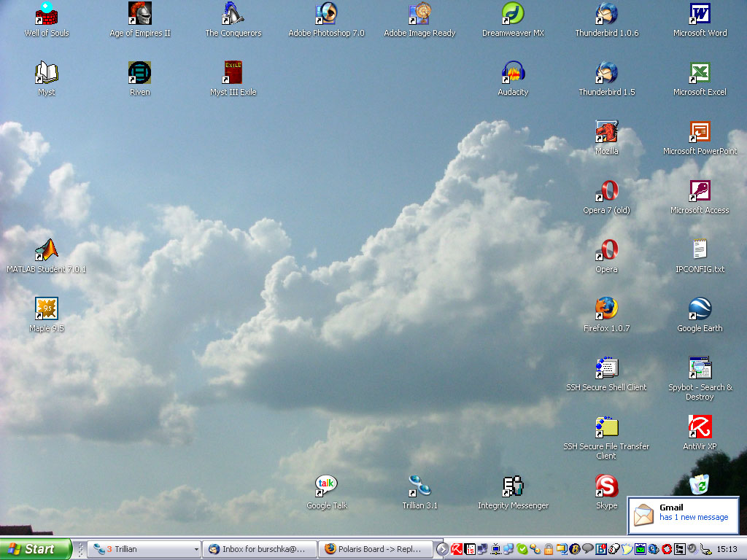Expand the Trillian taskbar group dropdown arrow
Image resolution: width=747 pixels, height=560 pixels.
coord(196,549)
